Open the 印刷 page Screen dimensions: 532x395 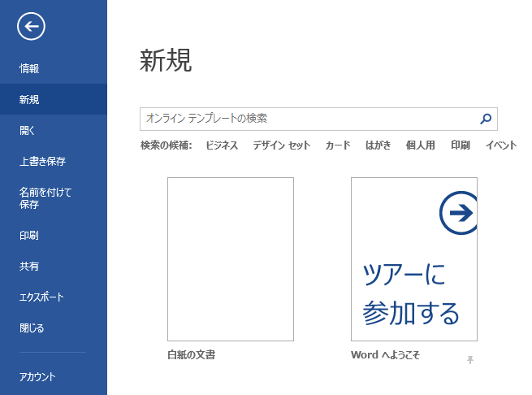point(29,236)
